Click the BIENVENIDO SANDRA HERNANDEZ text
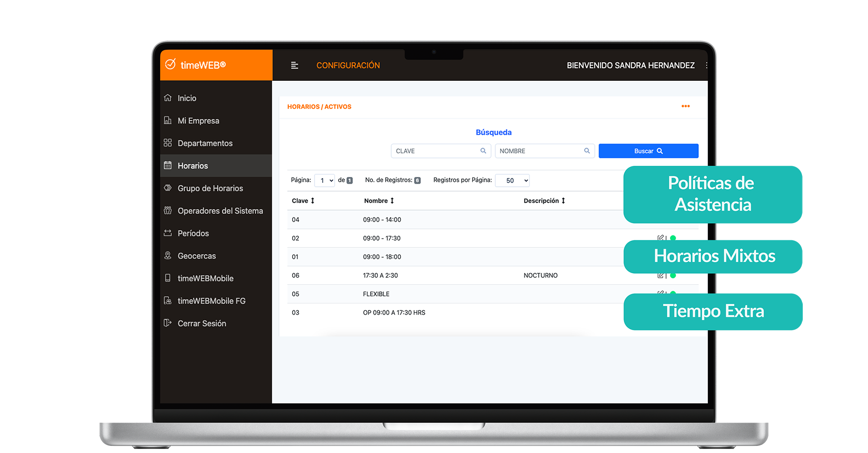The image size is (868, 453). click(x=631, y=65)
